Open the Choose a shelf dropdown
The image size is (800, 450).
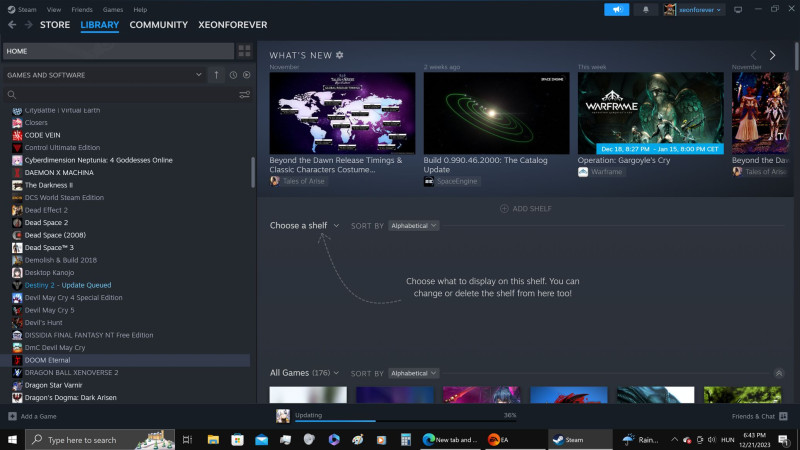[304, 226]
